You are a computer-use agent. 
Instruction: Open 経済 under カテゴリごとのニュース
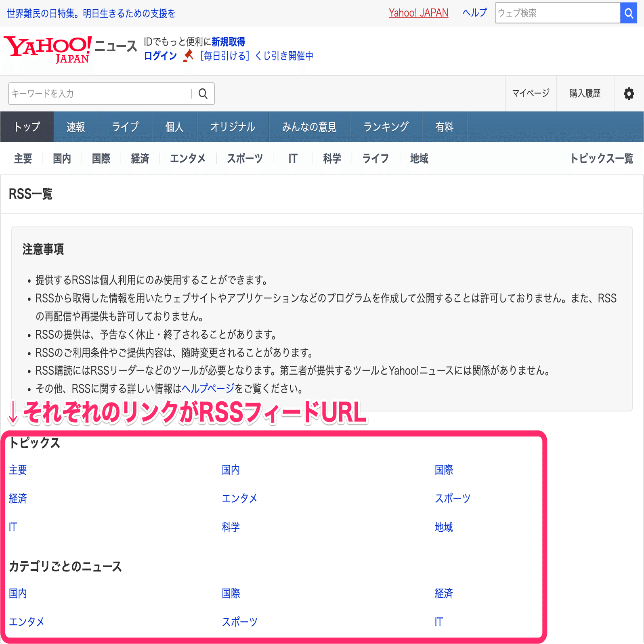[444, 593]
